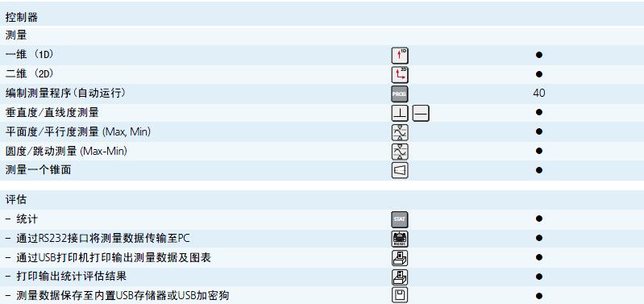
Task: Click the 评估 section heading
Action: 16,200
